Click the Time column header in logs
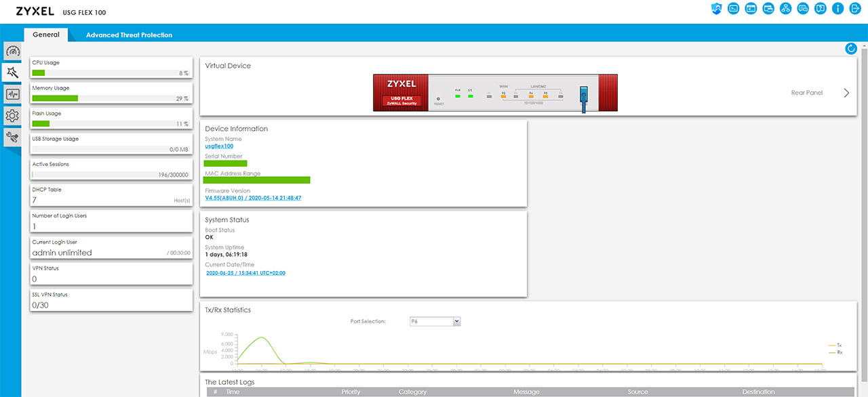The width and height of the screenshot is (868, 397). (233, 392)
